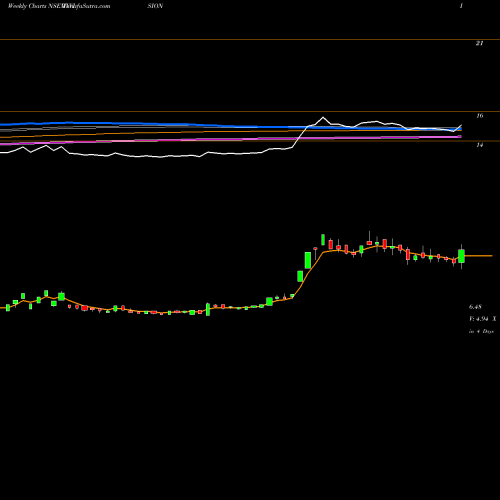This screenshot has height=500, width=500.
Task: Click the '14' price axis label
Action: tap(479, 145)
